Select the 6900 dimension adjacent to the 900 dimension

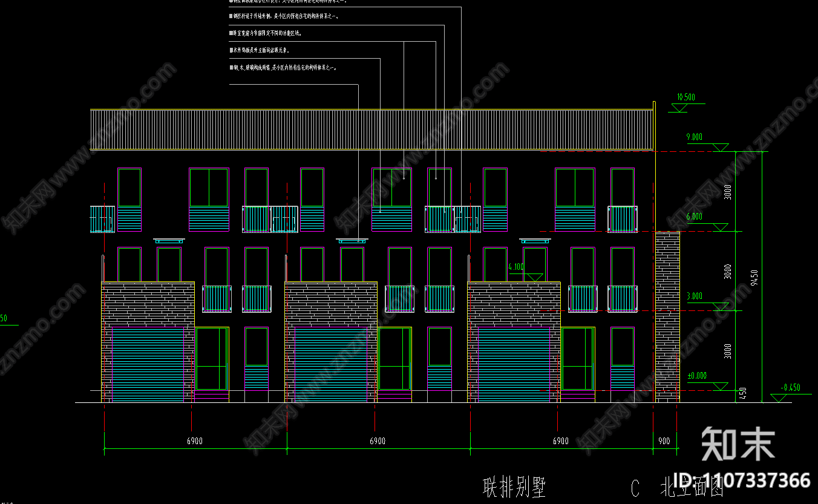pos(561,441)
